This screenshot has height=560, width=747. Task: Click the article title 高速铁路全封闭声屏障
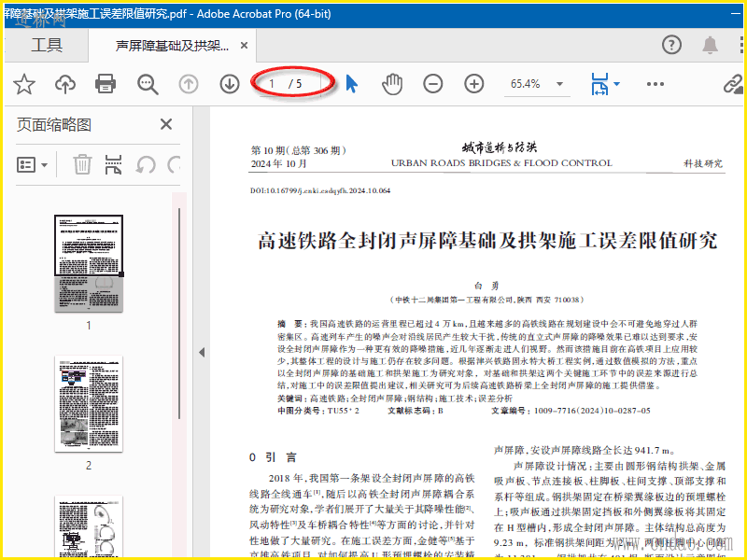click(487, 241)
